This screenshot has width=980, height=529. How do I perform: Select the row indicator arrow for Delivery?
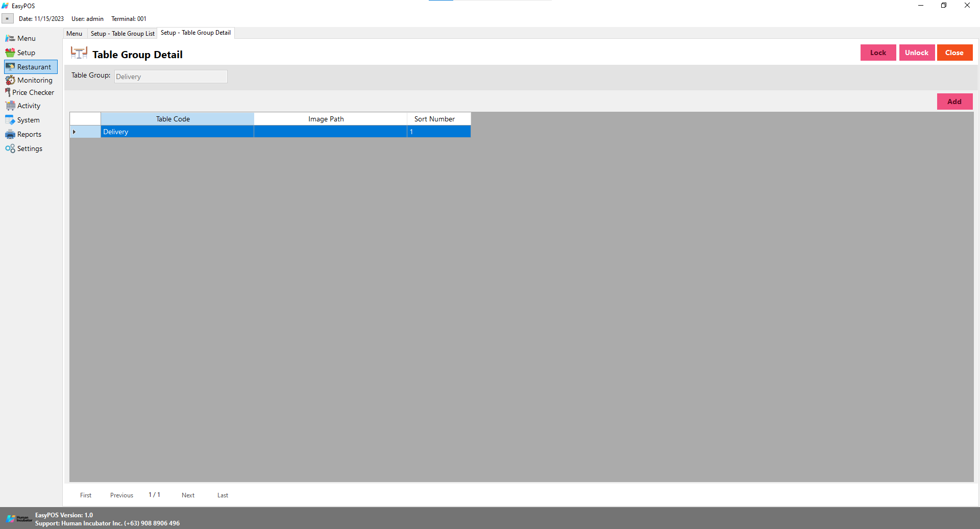click(x=75, y=132)
